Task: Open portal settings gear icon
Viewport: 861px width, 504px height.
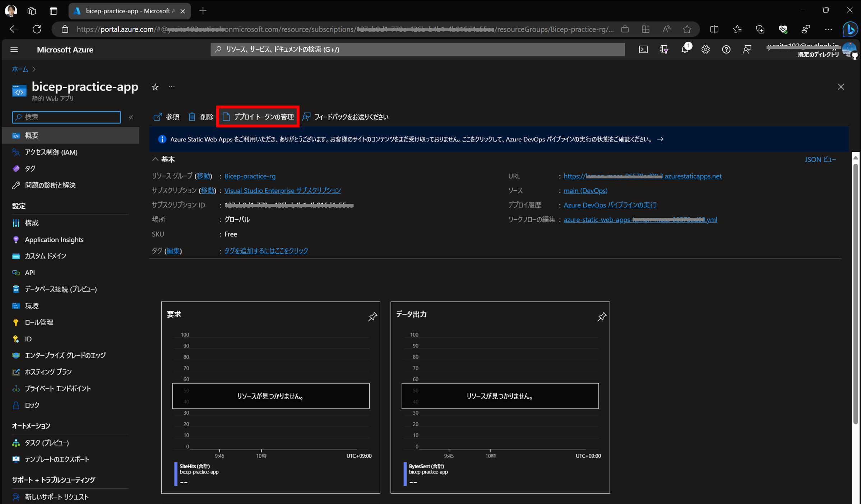Action: [x=705, y=50]
